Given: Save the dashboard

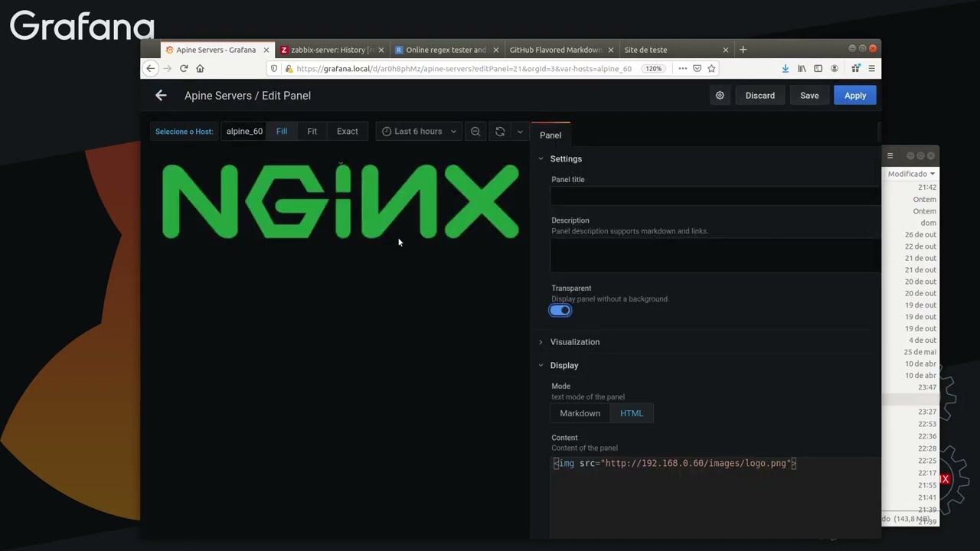Looking at the screenshot, I should pyautogui.click(x=809, y=96).
